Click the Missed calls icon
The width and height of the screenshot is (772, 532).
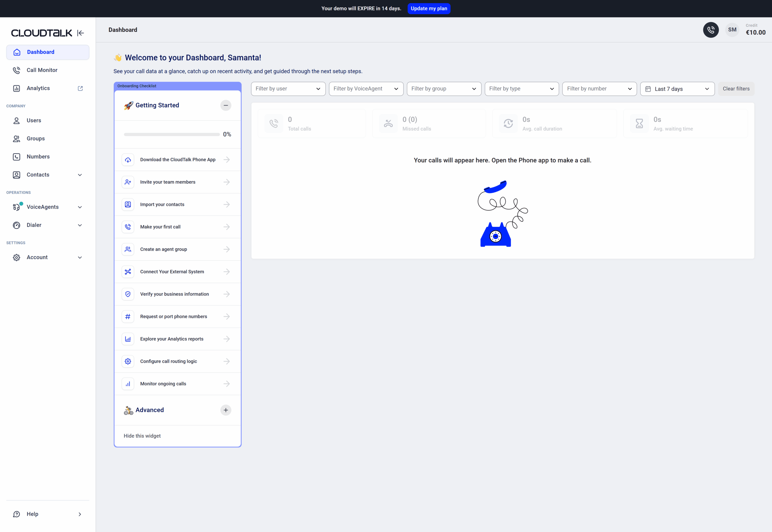[388, 124]
